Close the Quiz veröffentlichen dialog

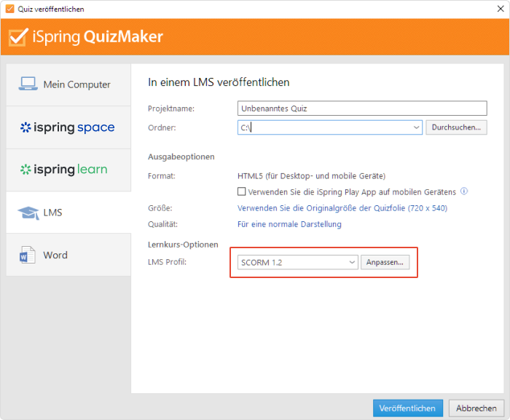[501, 9]
